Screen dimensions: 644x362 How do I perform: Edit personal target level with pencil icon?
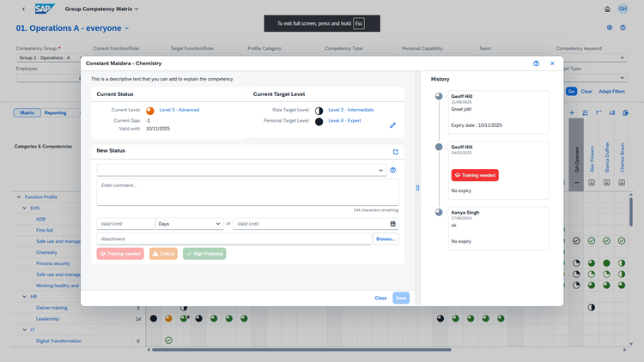[392, 125]
